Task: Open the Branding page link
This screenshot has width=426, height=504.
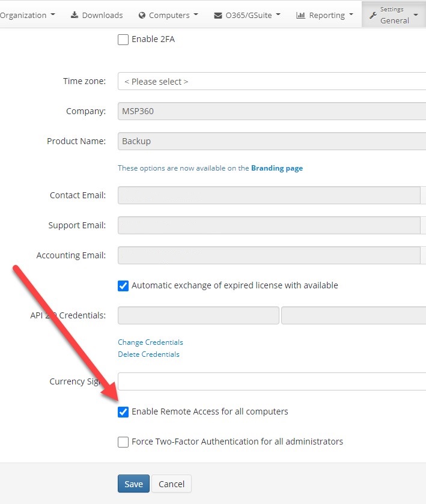Action: coord(277,168)
